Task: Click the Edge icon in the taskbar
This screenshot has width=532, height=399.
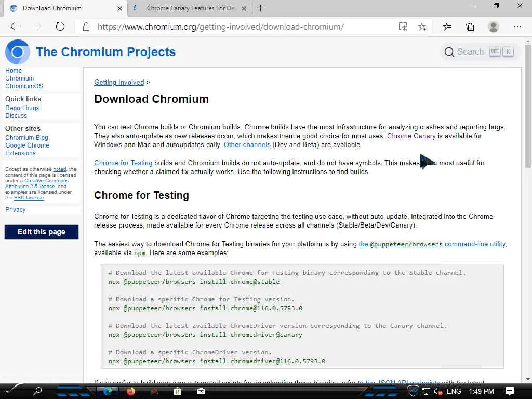Action: click(108, 391)
